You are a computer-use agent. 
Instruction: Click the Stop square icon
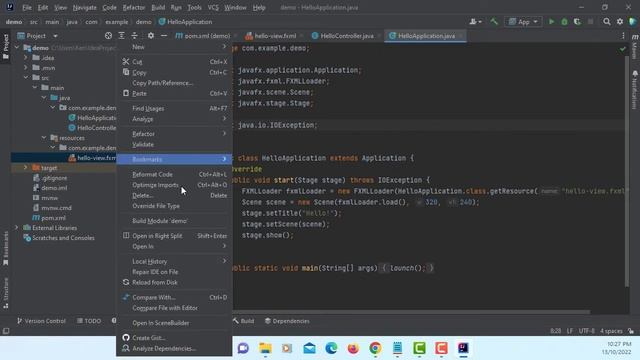coord(590,22)
